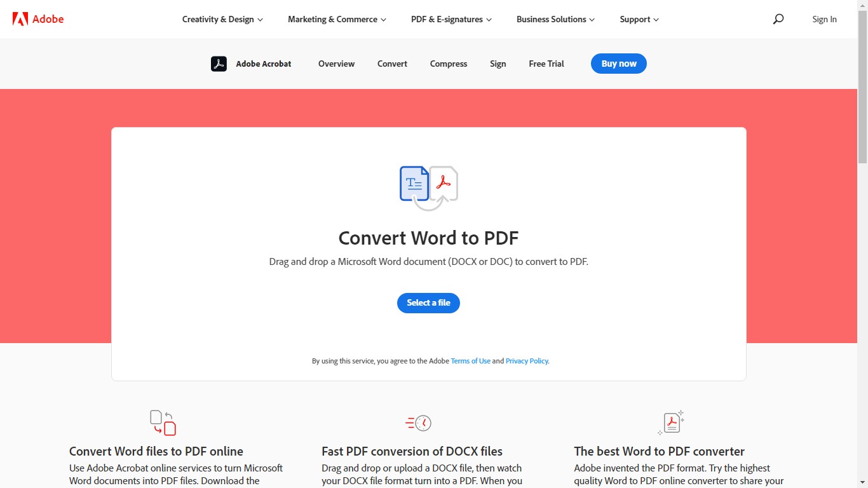Click the 'Convert Word files to PDF online' heading
Screen dimensions: 868x488
(156, 451)
